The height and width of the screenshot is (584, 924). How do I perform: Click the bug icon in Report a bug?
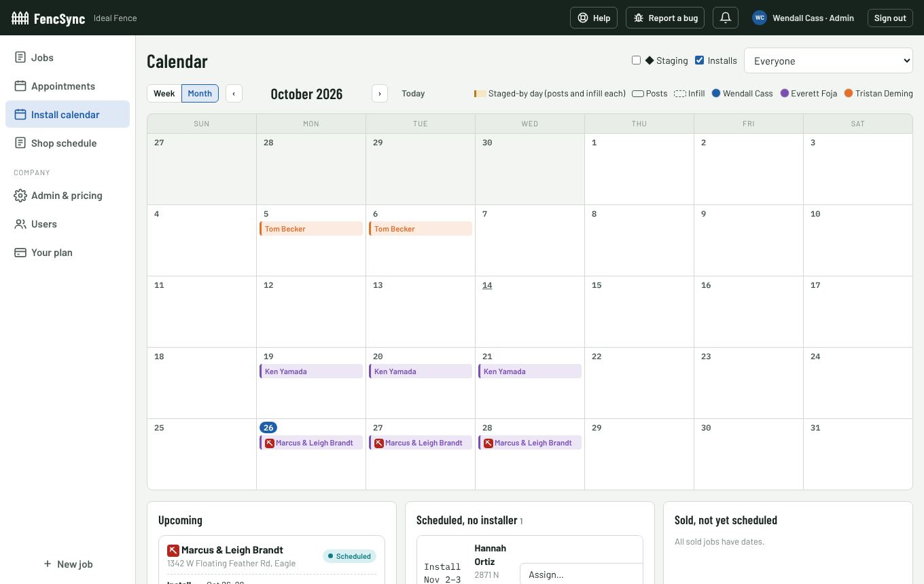[x=639, y=18]
